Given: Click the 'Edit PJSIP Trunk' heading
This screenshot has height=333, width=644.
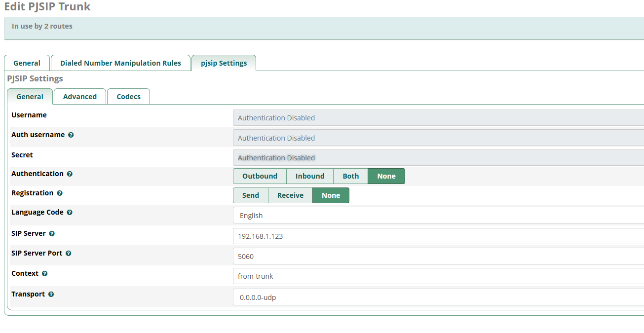Looking at the screenshot, I should [x=47, y=7].
